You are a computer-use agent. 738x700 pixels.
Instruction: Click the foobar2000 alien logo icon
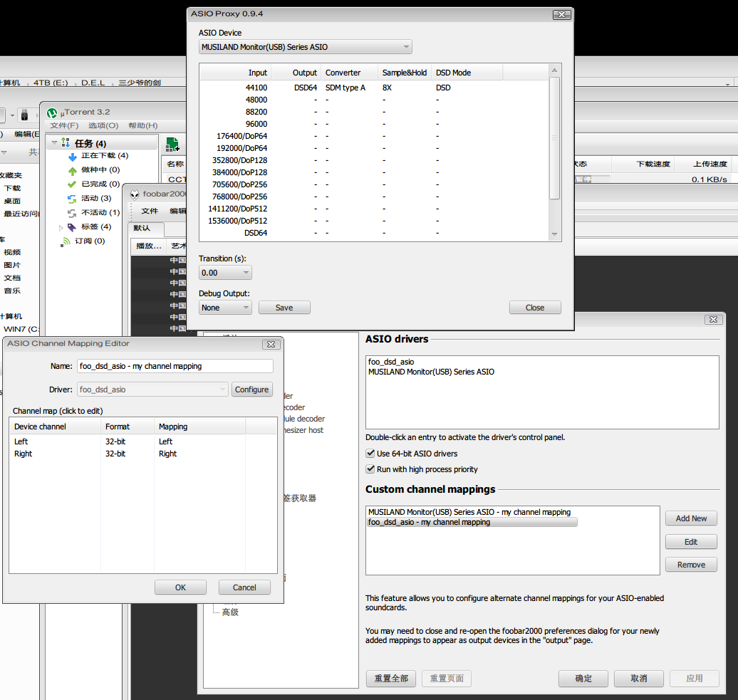click(x=134, y=194)
